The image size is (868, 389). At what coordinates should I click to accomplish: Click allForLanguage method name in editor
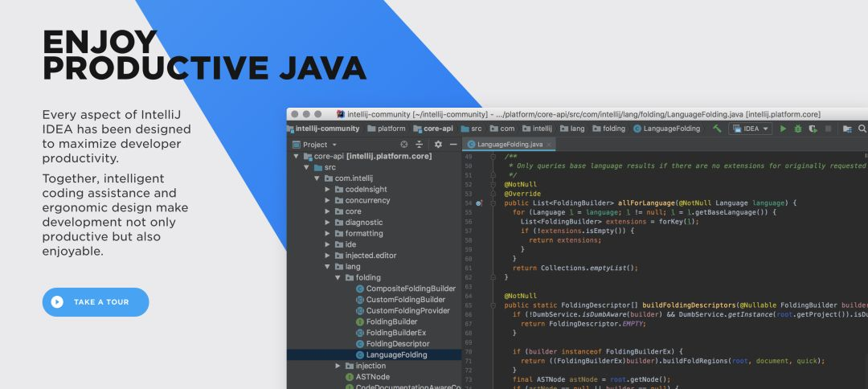[646, 203]
